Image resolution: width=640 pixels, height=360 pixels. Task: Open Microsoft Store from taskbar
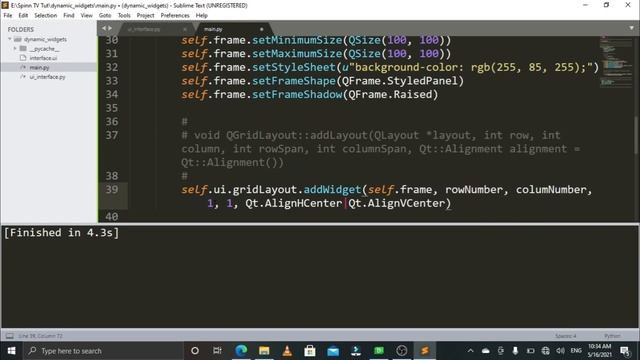point(310,351)
